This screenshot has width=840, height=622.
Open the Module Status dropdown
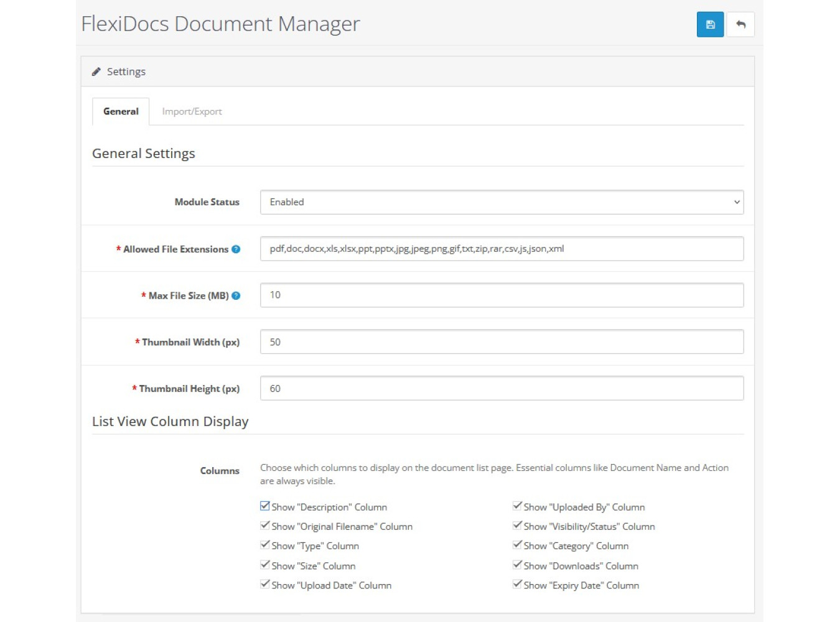coord(502,202)
